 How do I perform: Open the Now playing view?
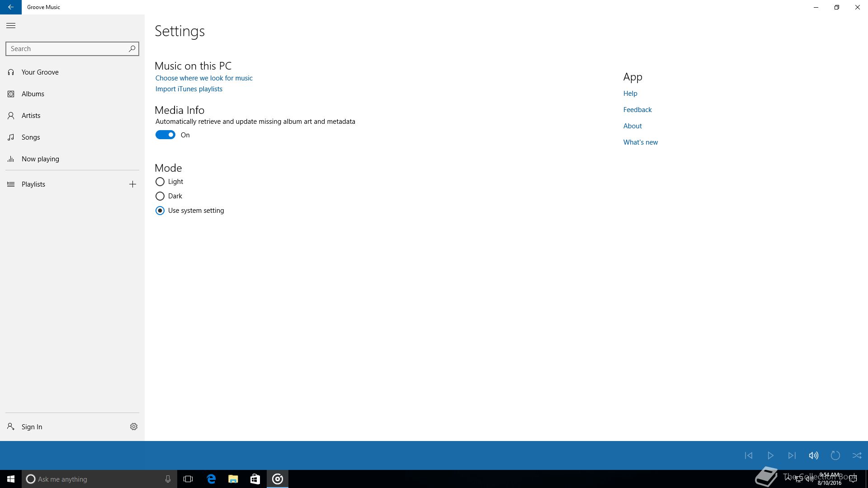pos(72,159)
